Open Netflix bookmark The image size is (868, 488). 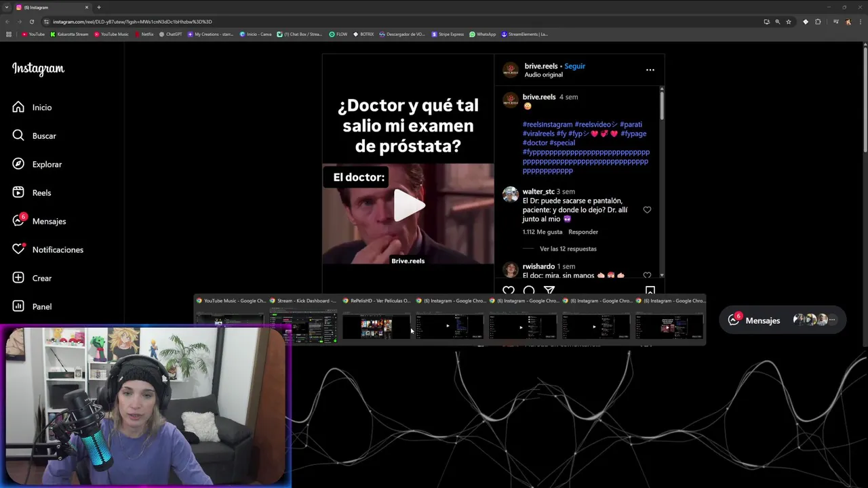(144, 34)
